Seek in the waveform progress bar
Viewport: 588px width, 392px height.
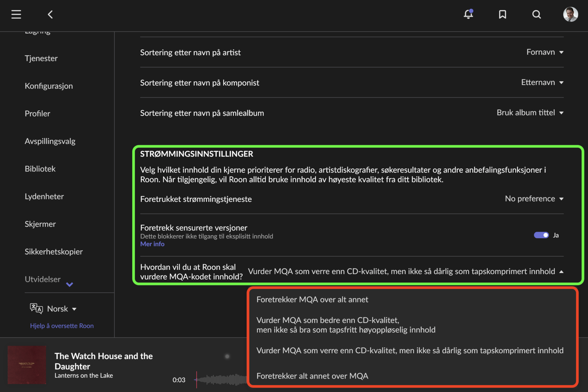click(220, 380)
